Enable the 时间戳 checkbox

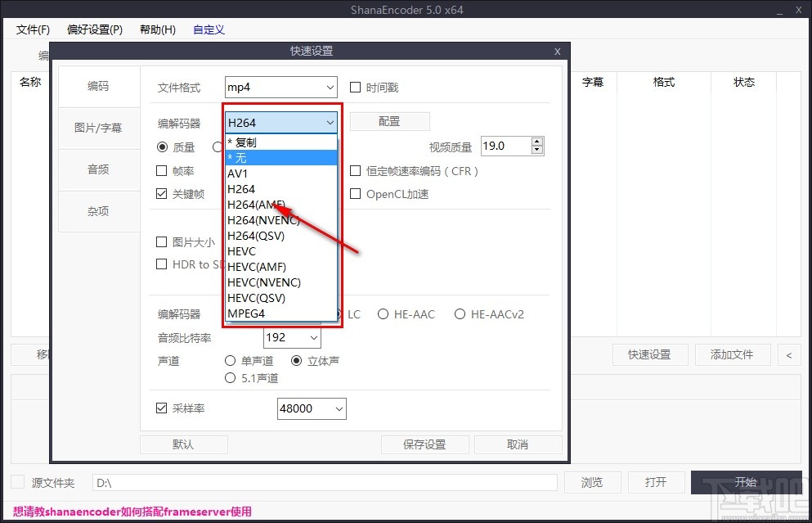[x=355, y=87]
